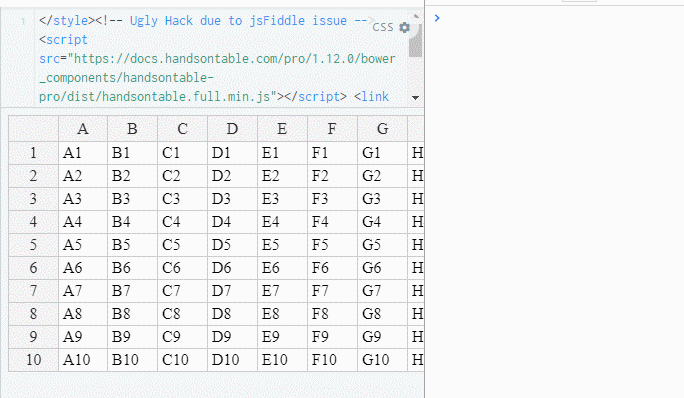Click the code panel scrollbar thumb

[x=416, y=41]
